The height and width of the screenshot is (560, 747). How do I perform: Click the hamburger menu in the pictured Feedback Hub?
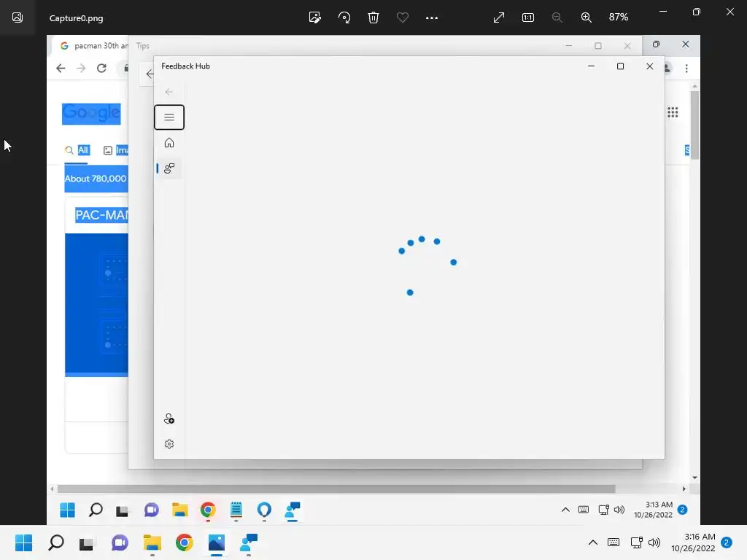pyautogui.click(x=169, y=117)
